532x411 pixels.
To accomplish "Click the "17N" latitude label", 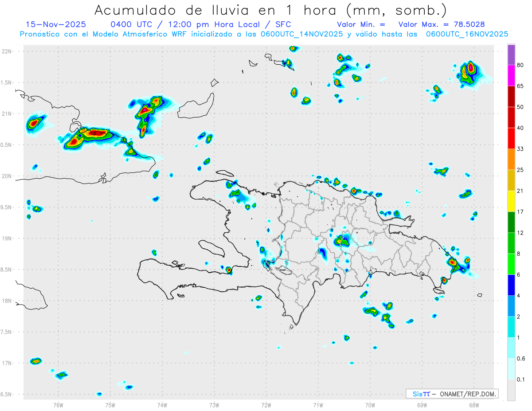I will point(7,363).
